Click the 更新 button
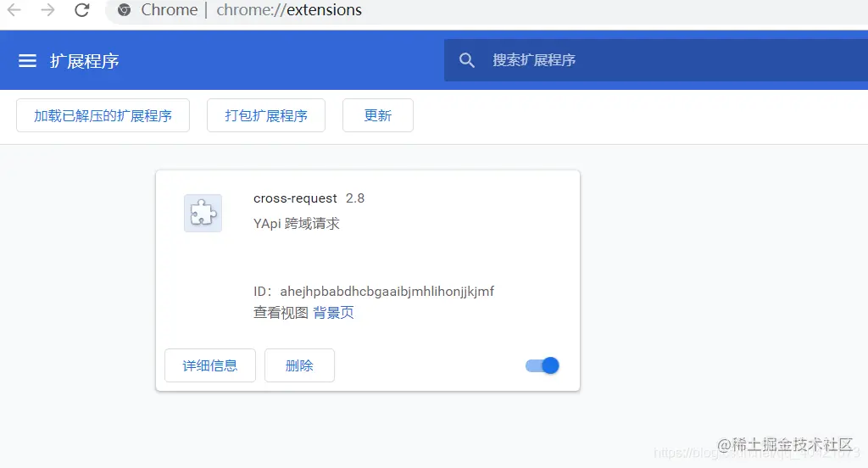Image resolution: width=868 pixels, height=468 pixels. coord(377,116)
